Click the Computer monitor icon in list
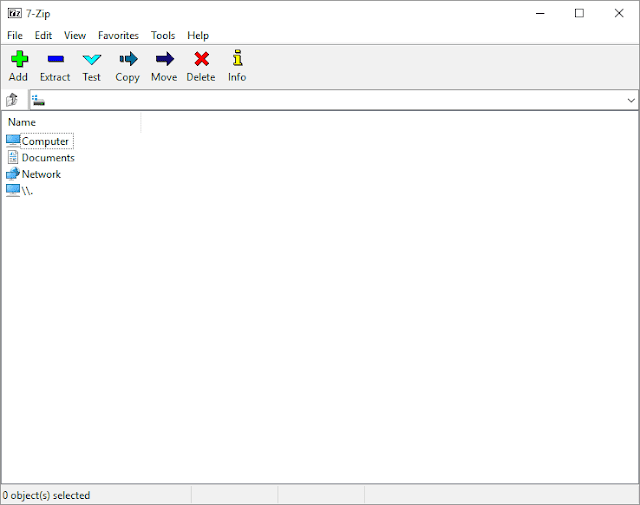This screenshot has width=640, height=505. pyautogui.click(x=13, y=141)
